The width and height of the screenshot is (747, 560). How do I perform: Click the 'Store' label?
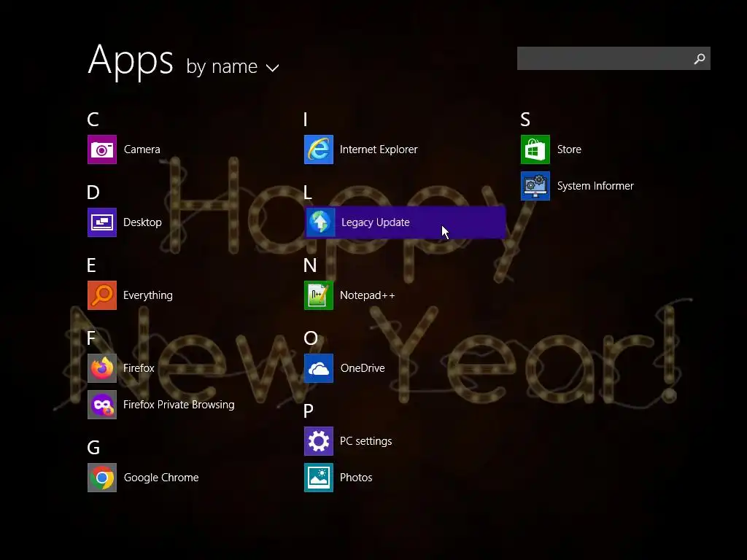pyautogui.click(x=569, y=149)
